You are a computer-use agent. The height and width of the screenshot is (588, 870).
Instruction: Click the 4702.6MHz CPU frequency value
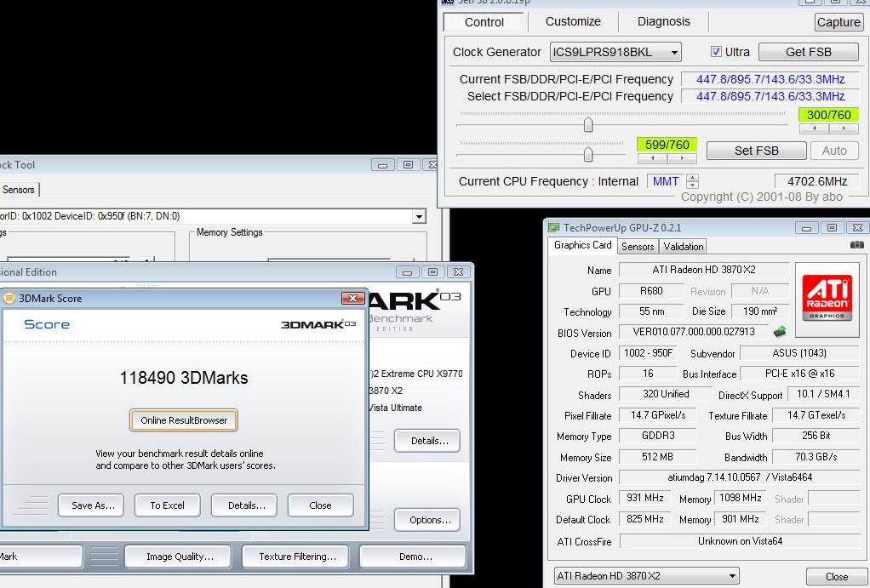pyautogui.click(x=816, y=181)
